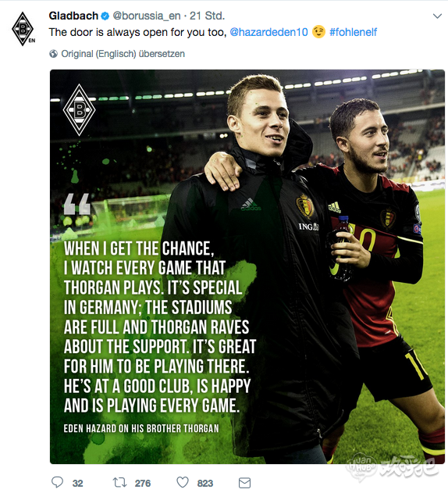448x493 pixels.
Task: Click the like count 823
Action: click(204, 484)
